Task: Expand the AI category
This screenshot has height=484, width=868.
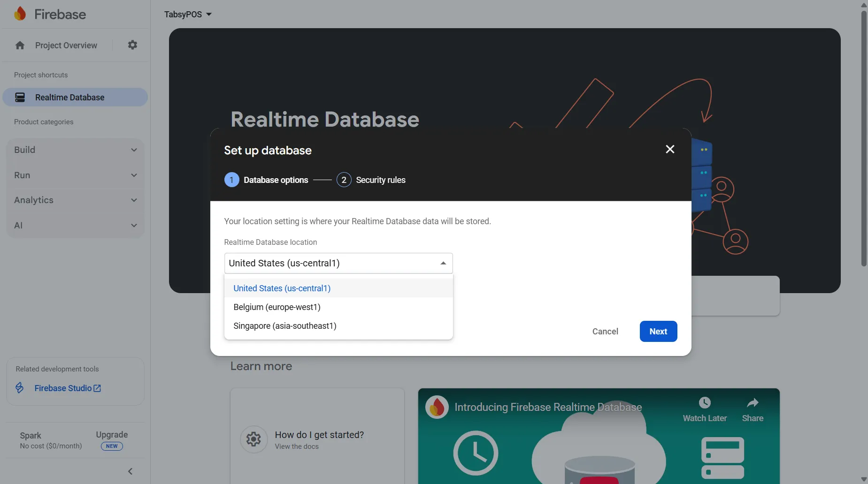Action: pos(75,226)
